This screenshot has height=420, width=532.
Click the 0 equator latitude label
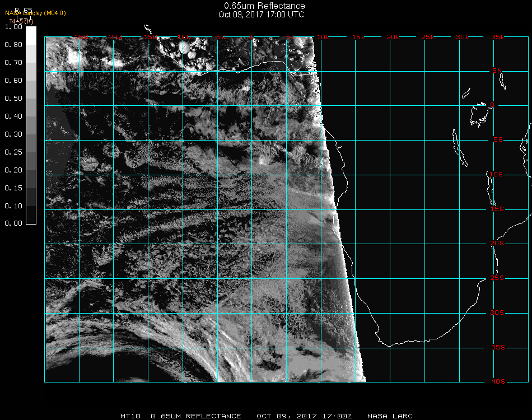[x=492, y=105]
